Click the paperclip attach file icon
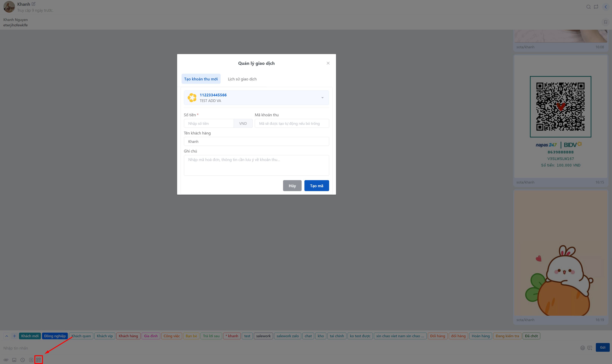Image resolution: width=612 pixels, height=364 pixels. (6, 360)
